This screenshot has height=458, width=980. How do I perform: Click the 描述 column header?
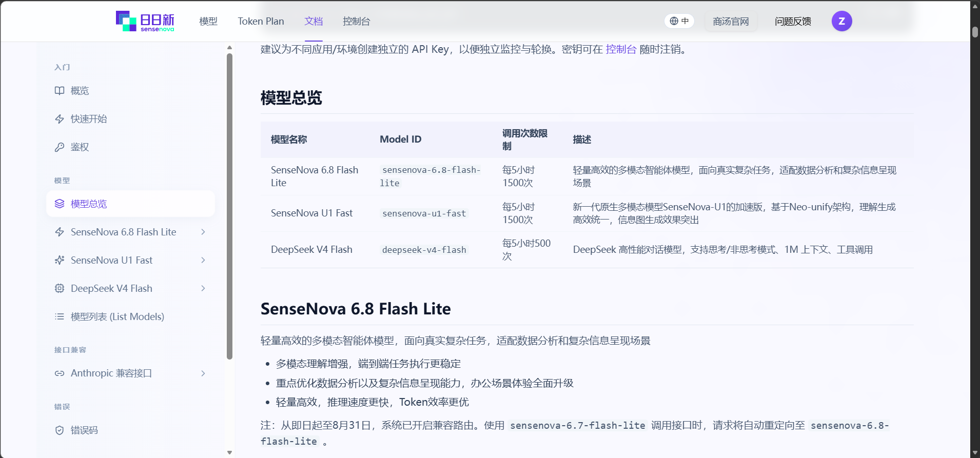[x=582, y=140]
